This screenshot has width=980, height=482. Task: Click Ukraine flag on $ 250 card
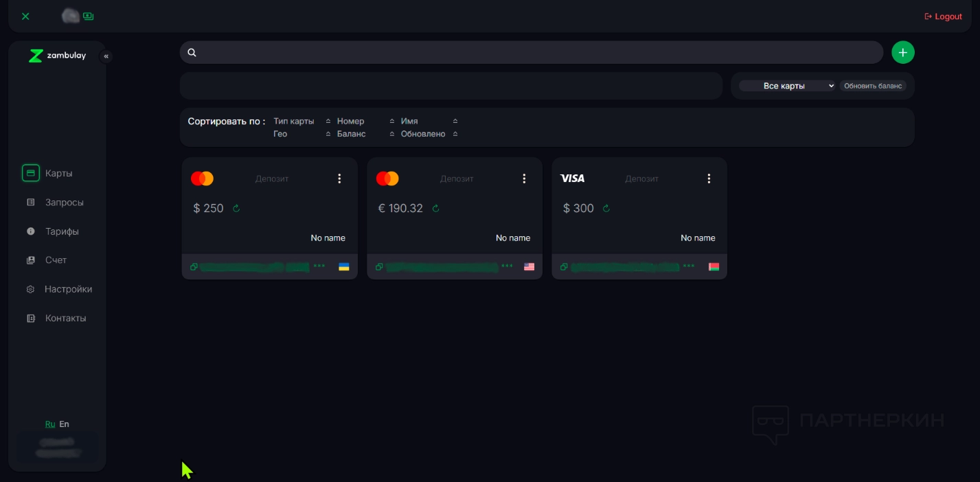[344, 266]
